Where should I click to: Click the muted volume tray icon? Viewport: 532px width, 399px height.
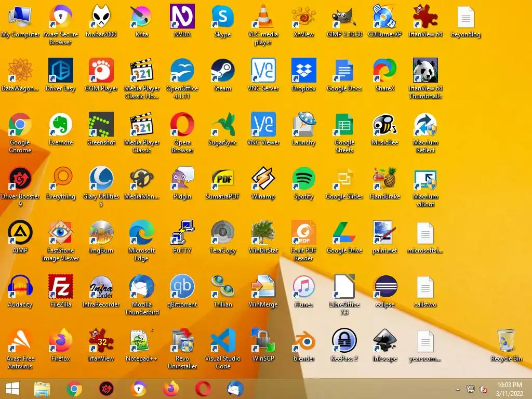(x=483, y=389)
